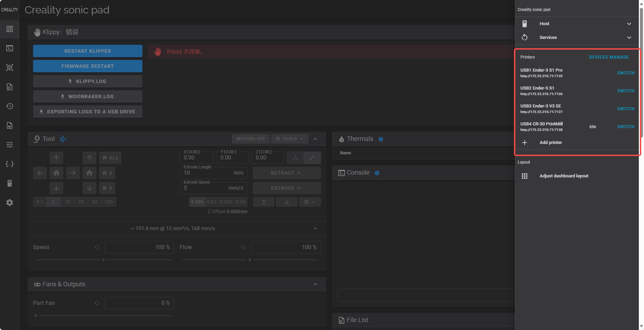
Task: Open the Z offset save dropdown
Action: coord(310,202)
